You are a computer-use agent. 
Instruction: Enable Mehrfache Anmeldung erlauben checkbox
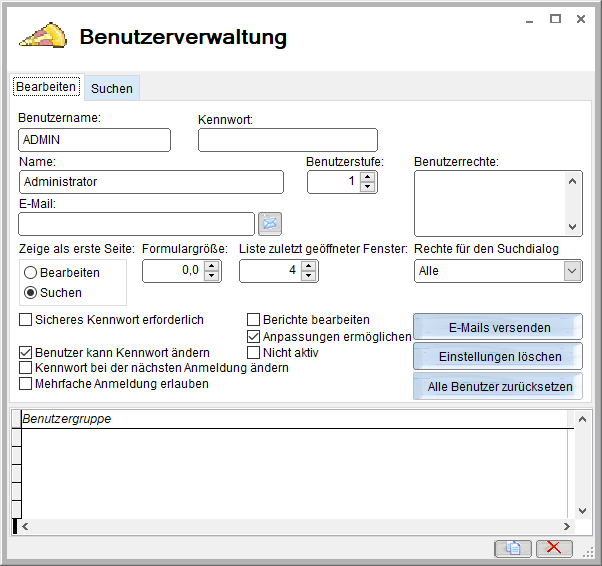click(25, 383)
